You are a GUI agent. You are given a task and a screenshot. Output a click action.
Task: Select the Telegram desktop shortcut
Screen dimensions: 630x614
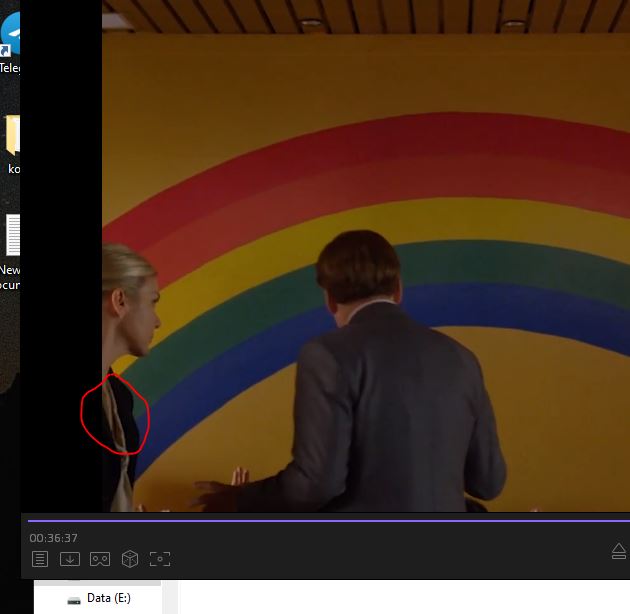coord(11,36)
